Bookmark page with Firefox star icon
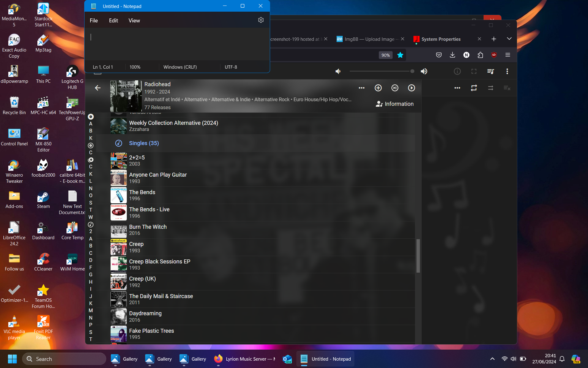The width and height of the screenshot is (588, 368). [400, 55]
